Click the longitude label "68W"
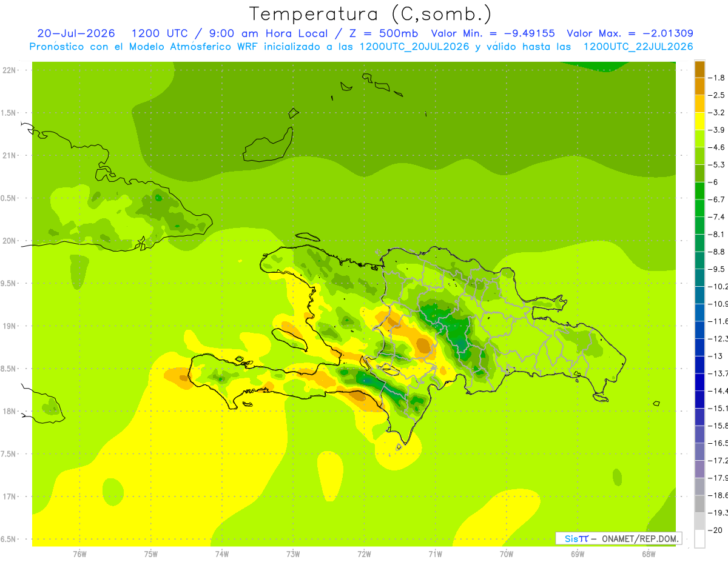The height and width of the screenshot is (562, 728). click(648, 554)
